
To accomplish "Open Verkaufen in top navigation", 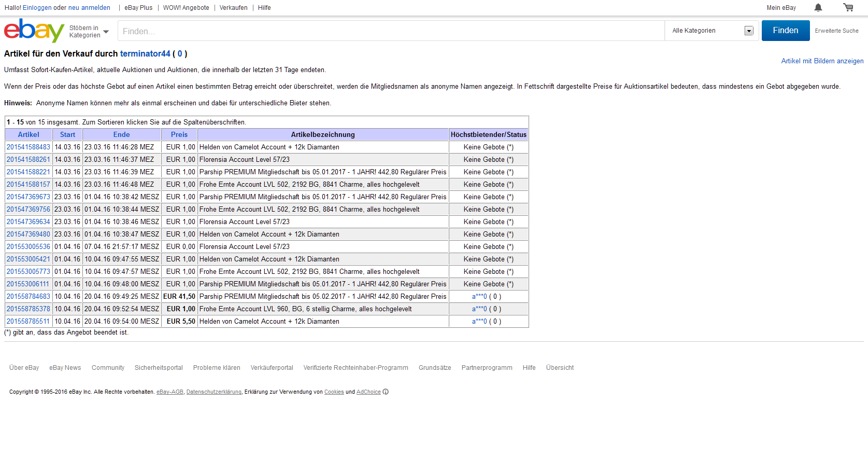I will (x=233, y=8).
